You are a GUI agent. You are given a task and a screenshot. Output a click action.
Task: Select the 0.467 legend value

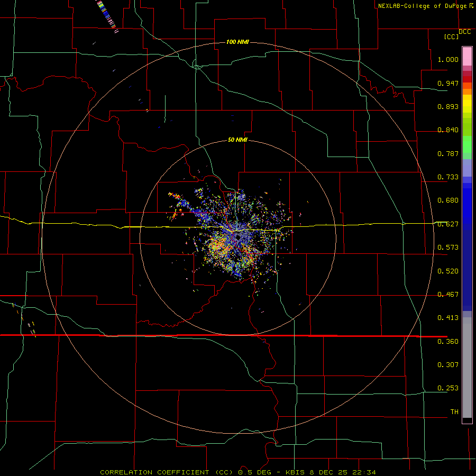click(x=448, y=295)
